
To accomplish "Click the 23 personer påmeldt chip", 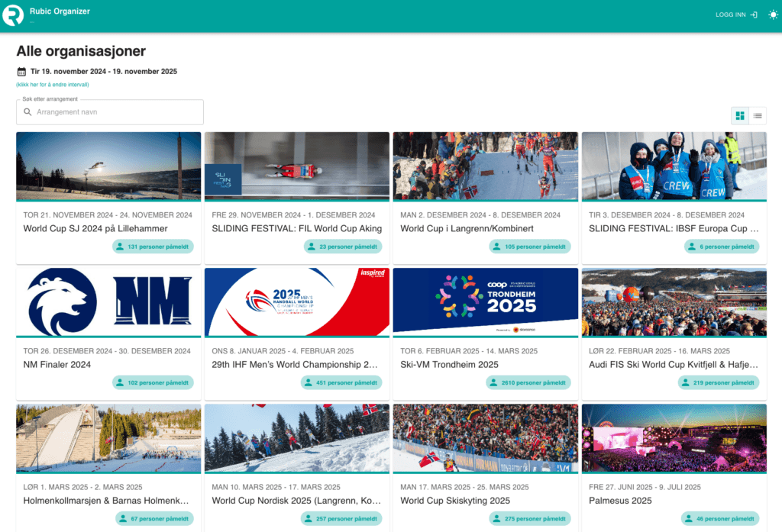I will click(x=343, y=247).
